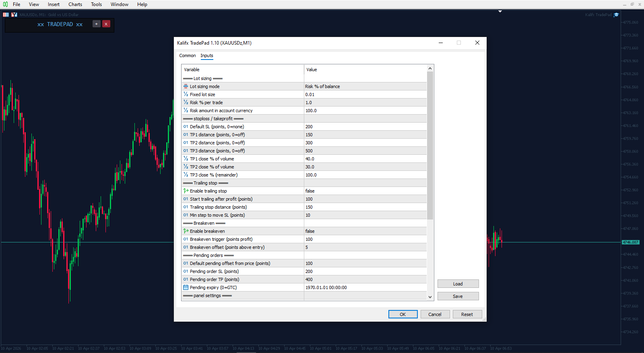The image size is (644, 353).
Task: Expand TradePad panel with plus button
Action: pos(96,24)
